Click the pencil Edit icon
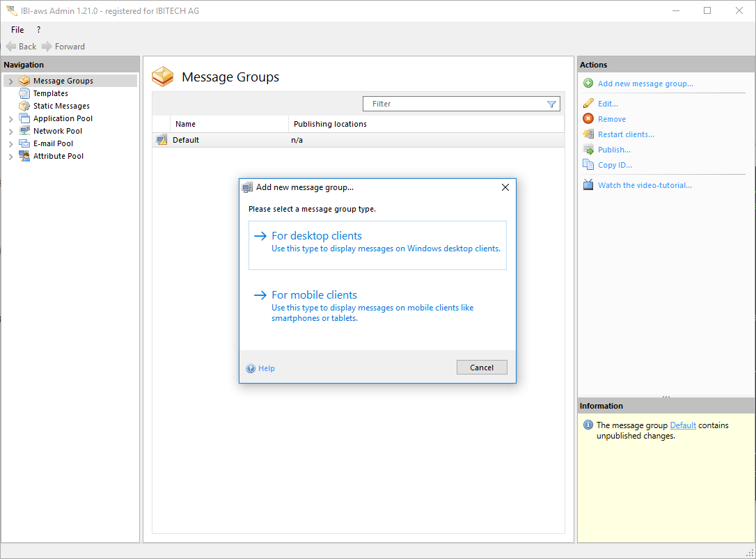 [x=588, y=104]
